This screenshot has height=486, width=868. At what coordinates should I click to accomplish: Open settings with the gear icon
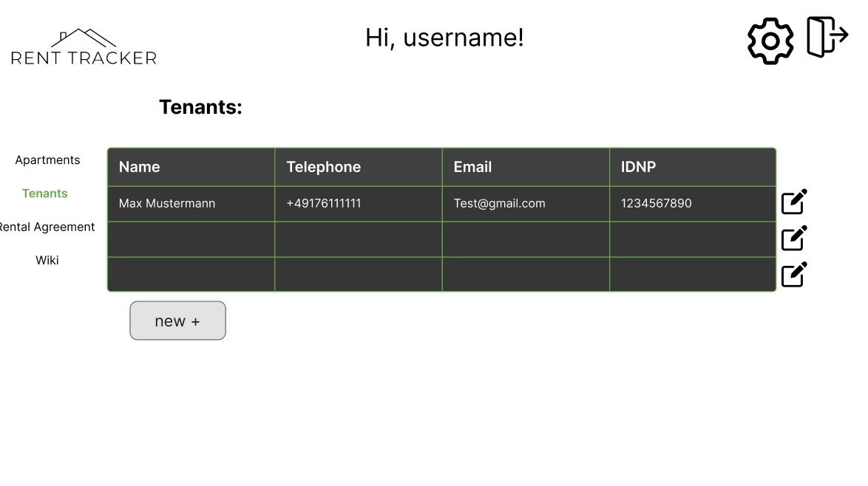[770, 41]
